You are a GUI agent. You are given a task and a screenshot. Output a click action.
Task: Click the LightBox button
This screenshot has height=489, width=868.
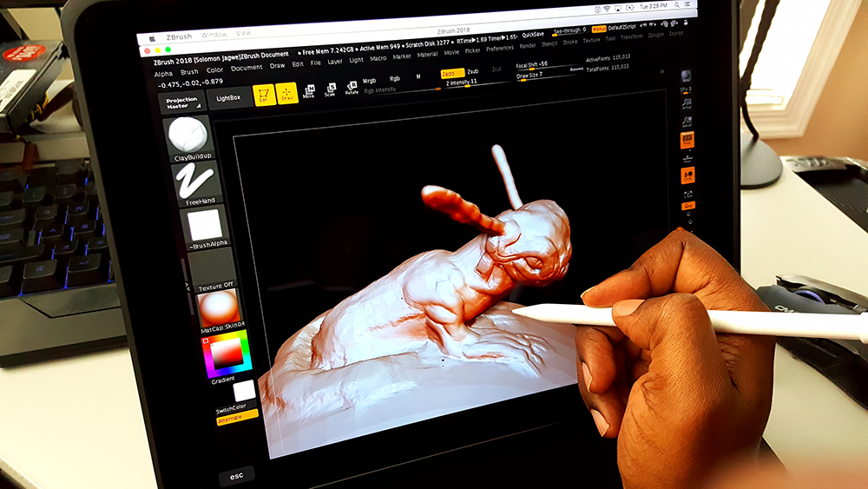tap(228, 98)
